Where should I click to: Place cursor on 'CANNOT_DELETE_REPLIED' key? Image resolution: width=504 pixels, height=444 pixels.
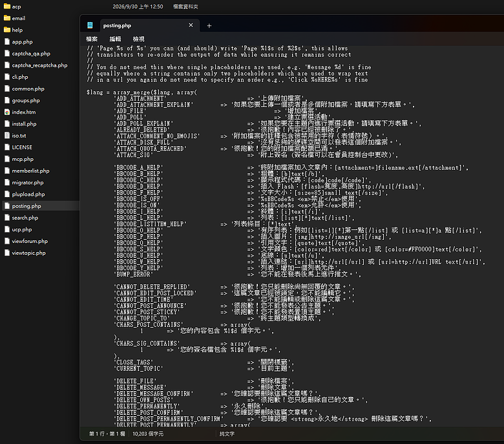(152, 287)
